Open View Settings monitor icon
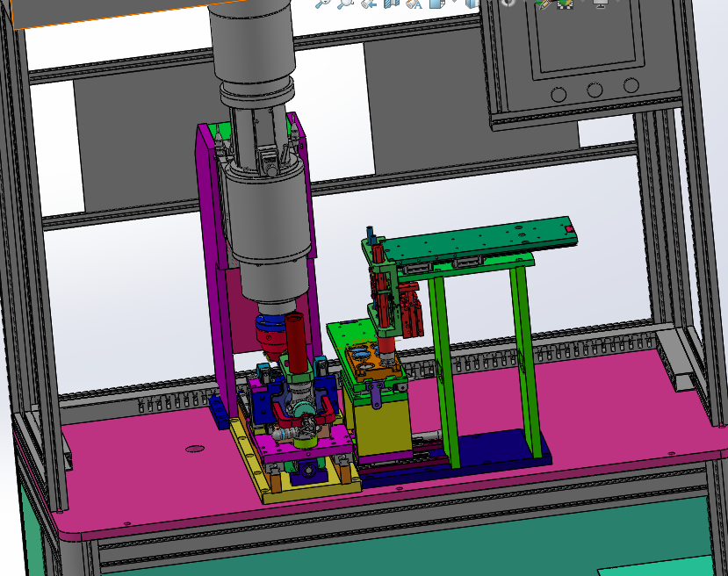Viewport: 728px width, 576px height. 601,4
